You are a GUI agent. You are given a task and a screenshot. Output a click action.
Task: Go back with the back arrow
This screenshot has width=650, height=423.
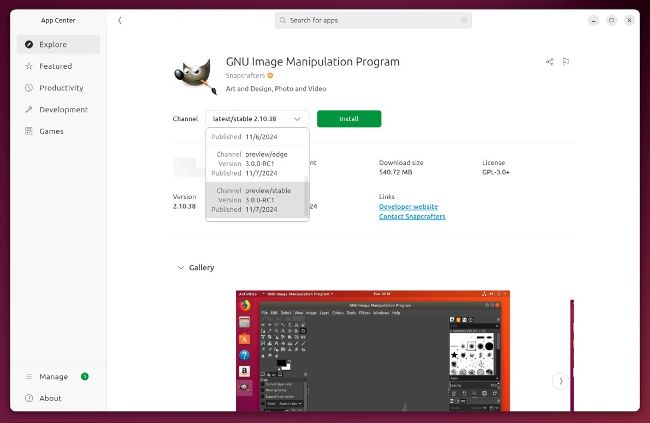[120, 20]
